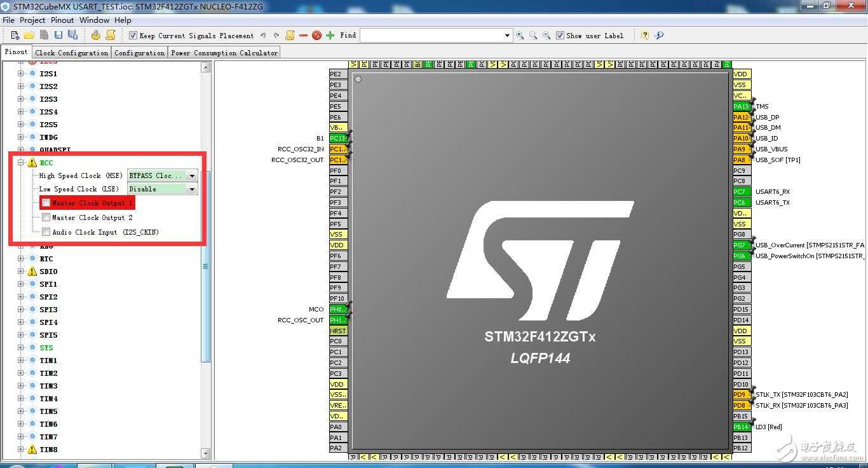The image size is (868, 468).
Task: Click the Open Project folder icon
Action: pos(29,36)
